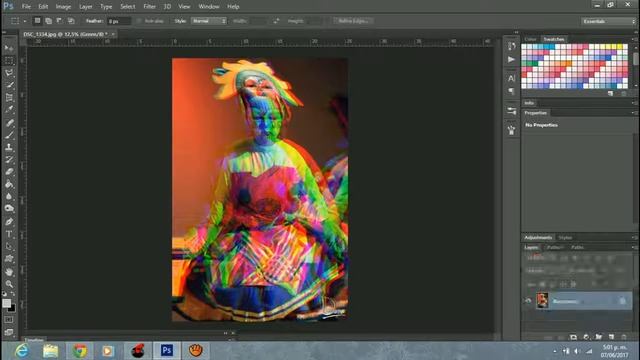Switch to the Color tab
This screenshot has width=640, height=360.
(x=530, y=39)
